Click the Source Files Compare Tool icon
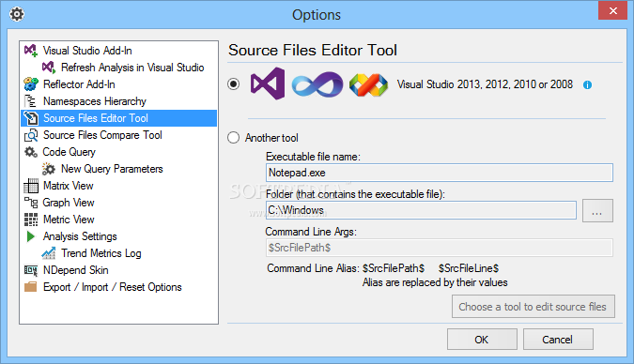Screen dimensions: 634x364 click(x=31, y=135)
